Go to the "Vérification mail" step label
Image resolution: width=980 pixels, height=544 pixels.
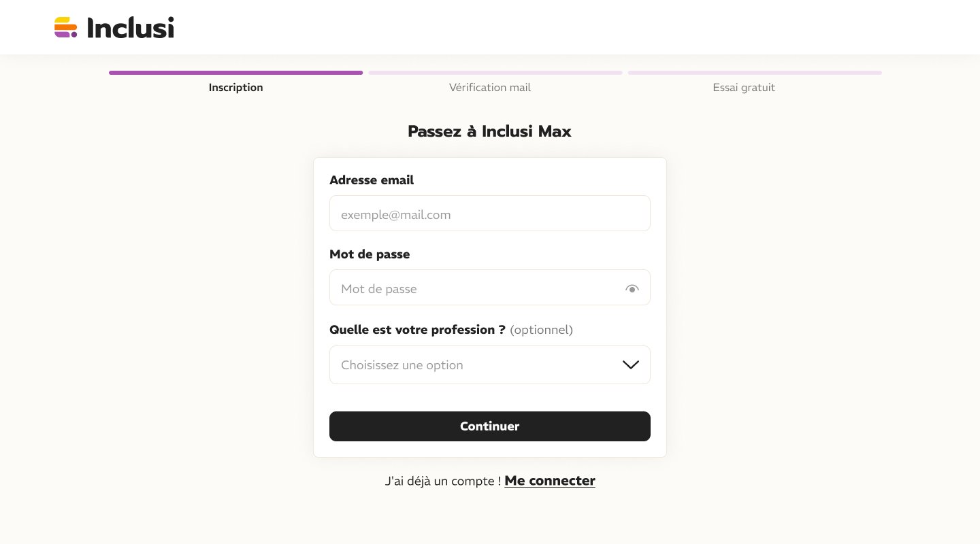click(x=490, y=88)
